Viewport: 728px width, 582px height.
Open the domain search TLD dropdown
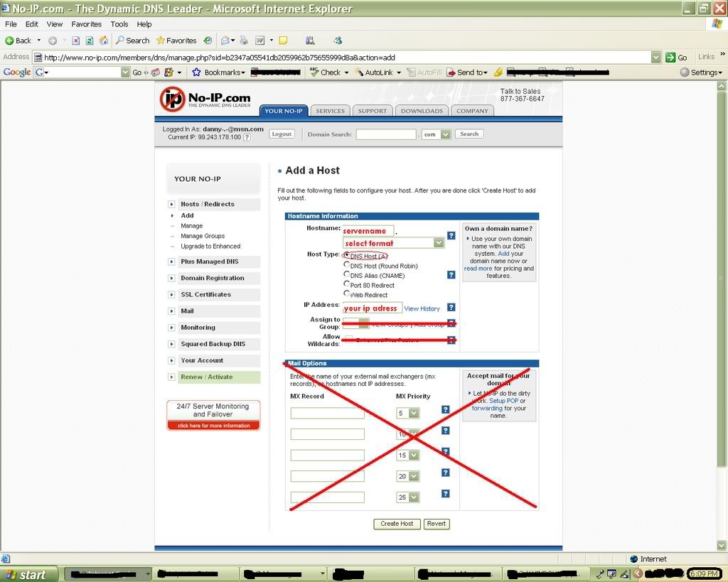tap(445, 134)
